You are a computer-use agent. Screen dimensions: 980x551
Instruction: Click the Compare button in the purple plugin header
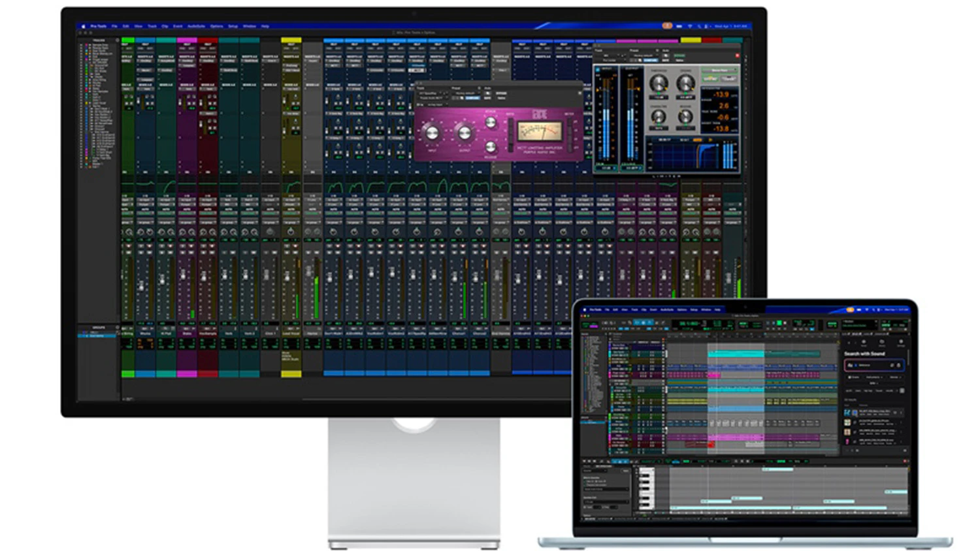click(x=472, y=98)
